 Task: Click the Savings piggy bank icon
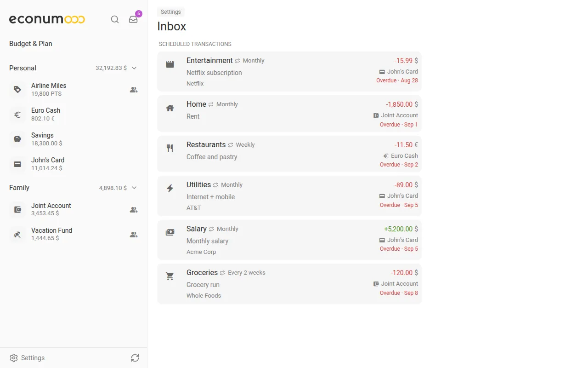(x=17, y=139)
